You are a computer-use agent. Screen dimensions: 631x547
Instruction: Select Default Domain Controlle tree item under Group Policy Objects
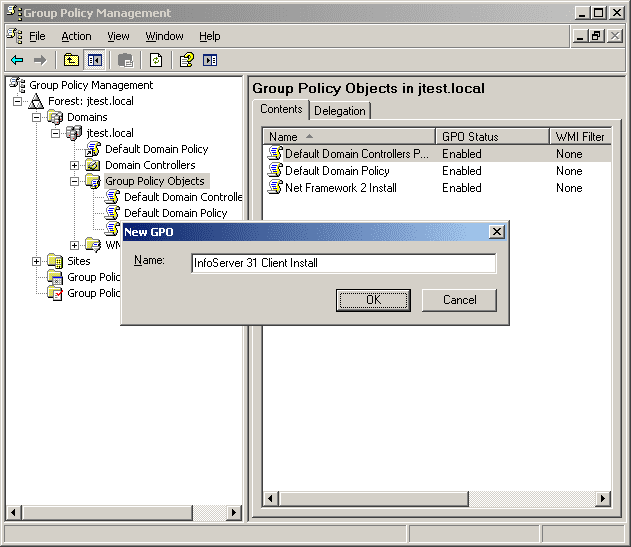183,197
